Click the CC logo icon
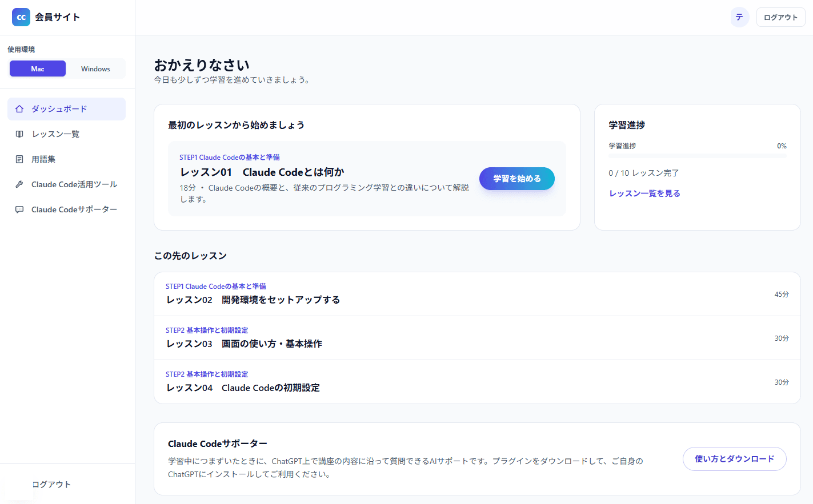 (x=21, y=17)
